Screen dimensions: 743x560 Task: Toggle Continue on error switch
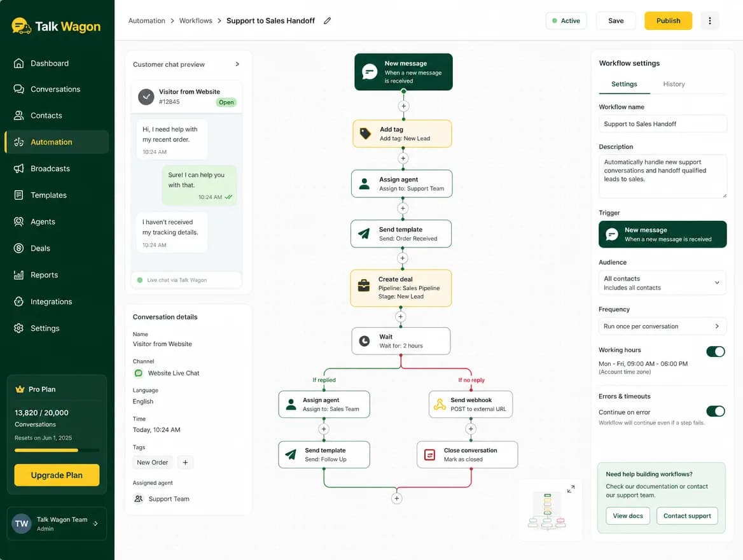tap(716, 411)
